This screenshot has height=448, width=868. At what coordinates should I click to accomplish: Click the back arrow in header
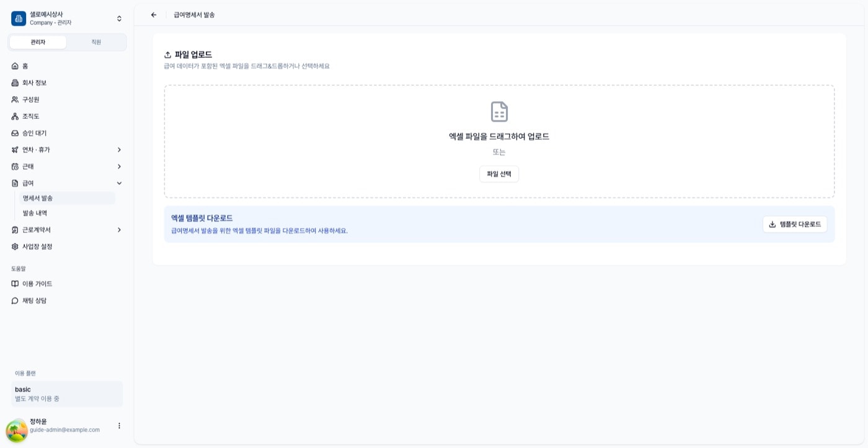point(154,15)
